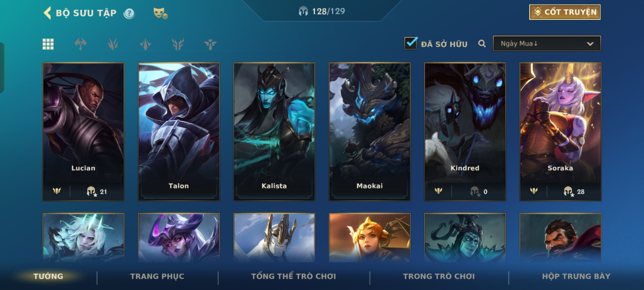Open the help question mark icon

click(129, 13)
